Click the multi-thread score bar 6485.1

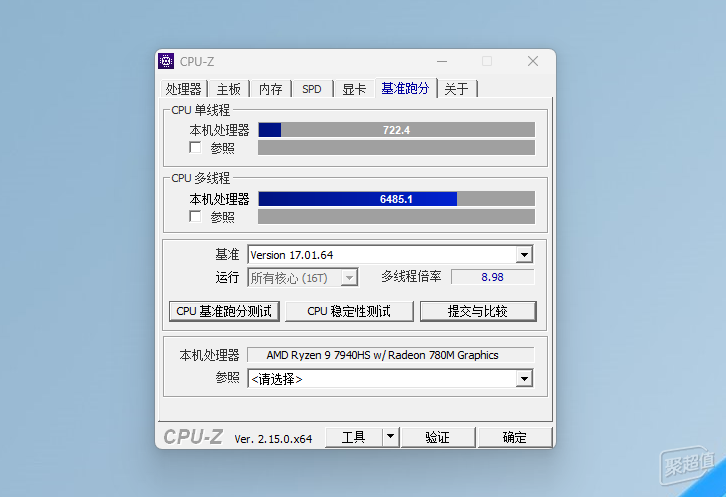(x=396, y=199)
